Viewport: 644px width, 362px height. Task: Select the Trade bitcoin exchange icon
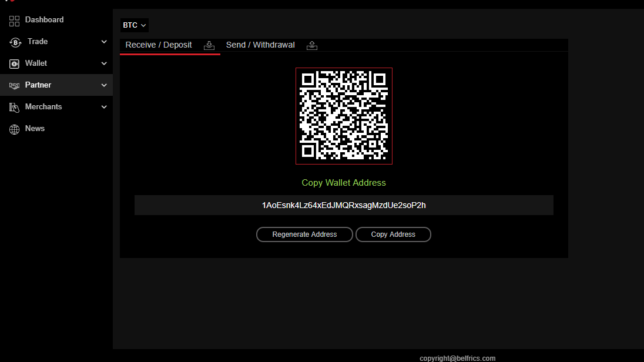click(14, 41)
